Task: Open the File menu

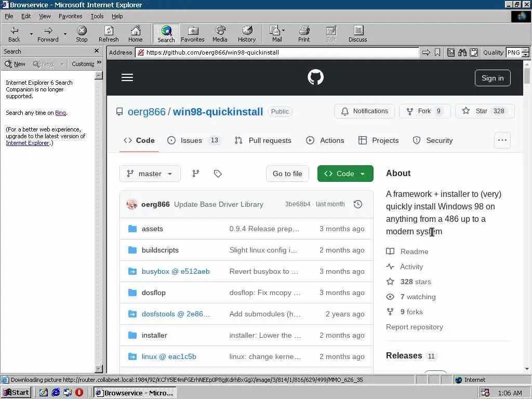Action: click(9, 16)
